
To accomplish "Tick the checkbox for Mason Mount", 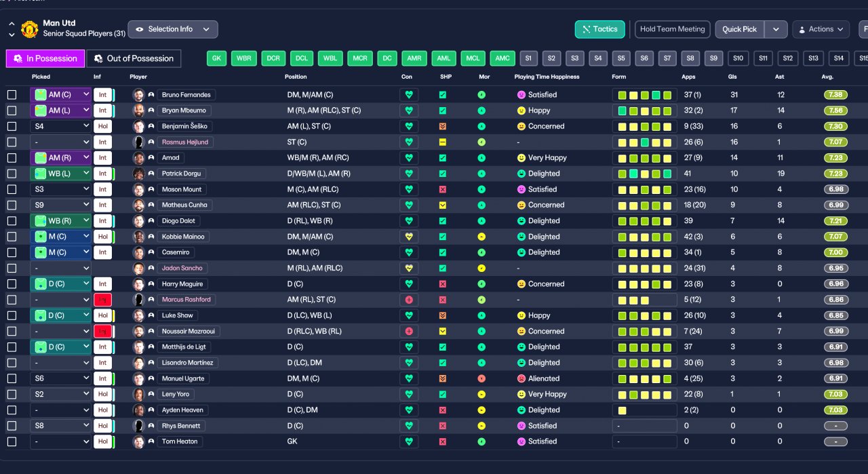I will (12, 189).
